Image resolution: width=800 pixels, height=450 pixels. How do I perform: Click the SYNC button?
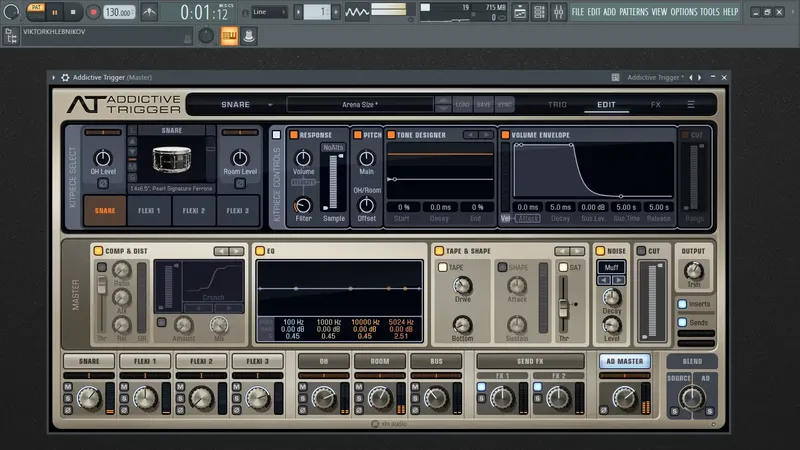click(x=505, y=105)
